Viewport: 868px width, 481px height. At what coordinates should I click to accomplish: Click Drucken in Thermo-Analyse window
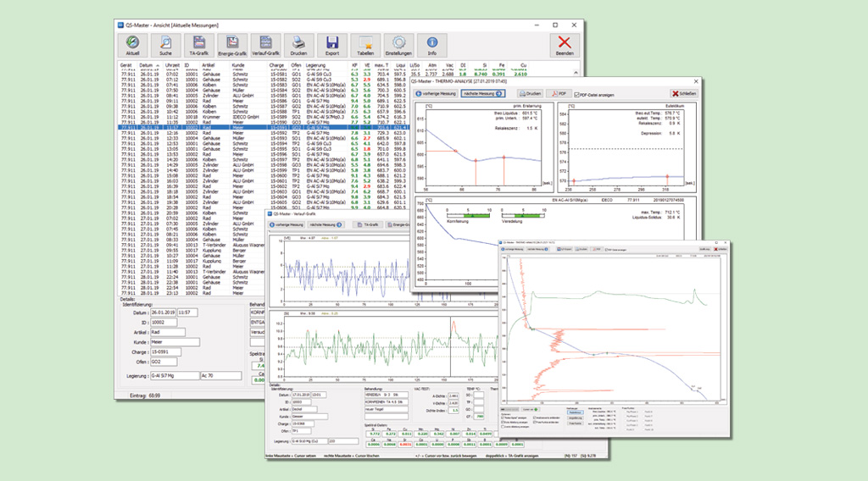530,94
